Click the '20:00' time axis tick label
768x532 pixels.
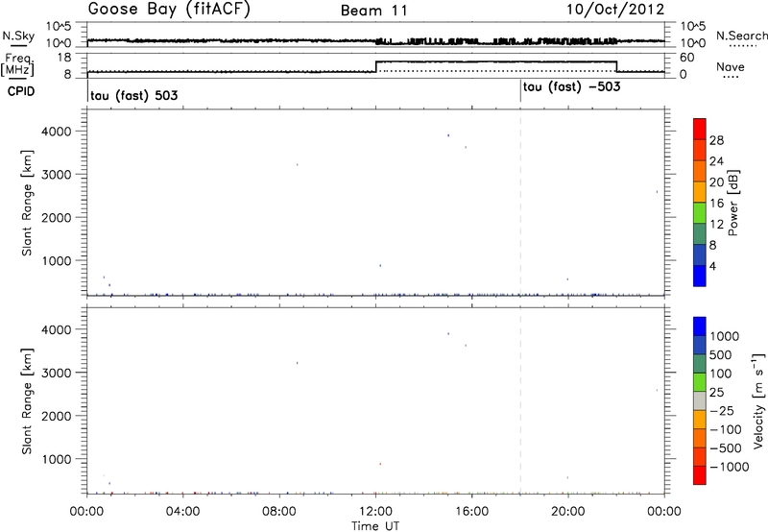(568, 512)
